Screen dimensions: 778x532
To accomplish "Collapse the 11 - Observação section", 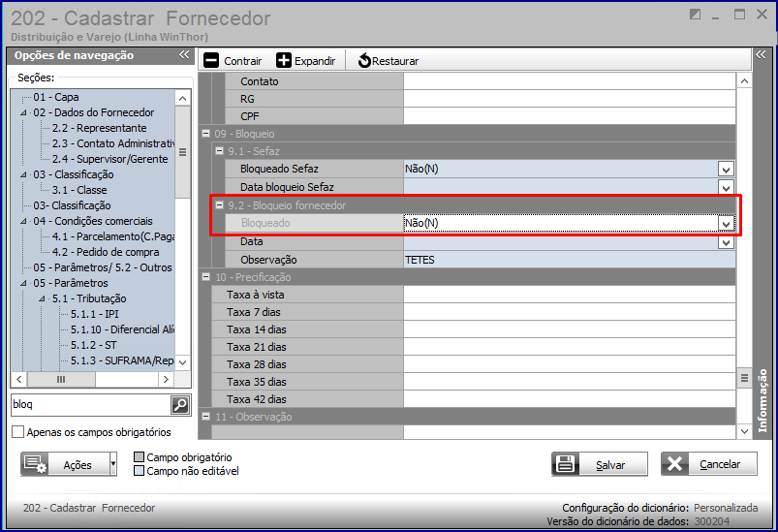I will pyautogui.click(x=206, y=417).
